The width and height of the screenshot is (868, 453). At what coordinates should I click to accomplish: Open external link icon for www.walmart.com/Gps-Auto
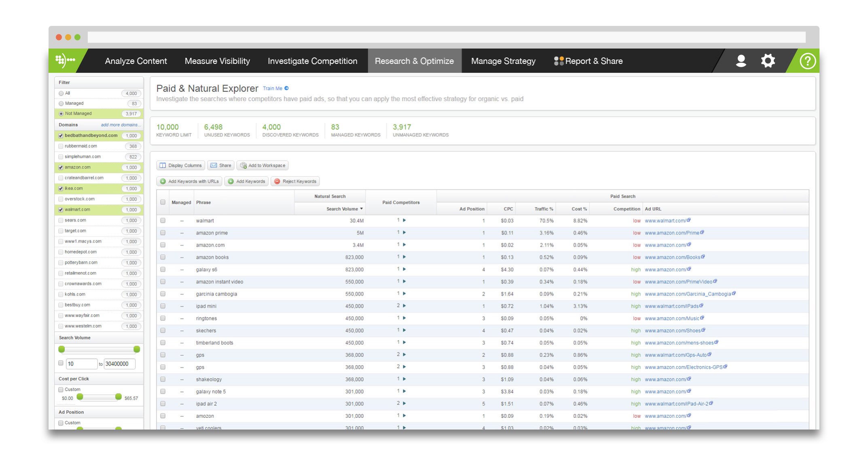(709, 354)
